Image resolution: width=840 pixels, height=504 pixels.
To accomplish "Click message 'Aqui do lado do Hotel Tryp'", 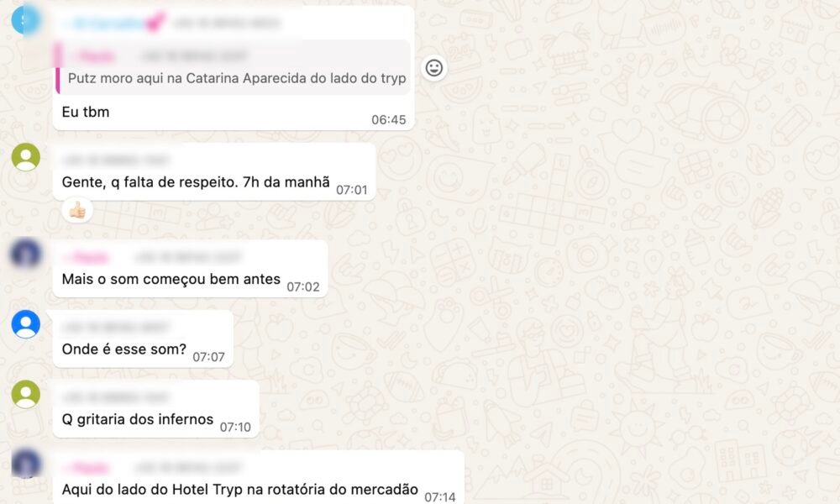I will tap(240, 489).
